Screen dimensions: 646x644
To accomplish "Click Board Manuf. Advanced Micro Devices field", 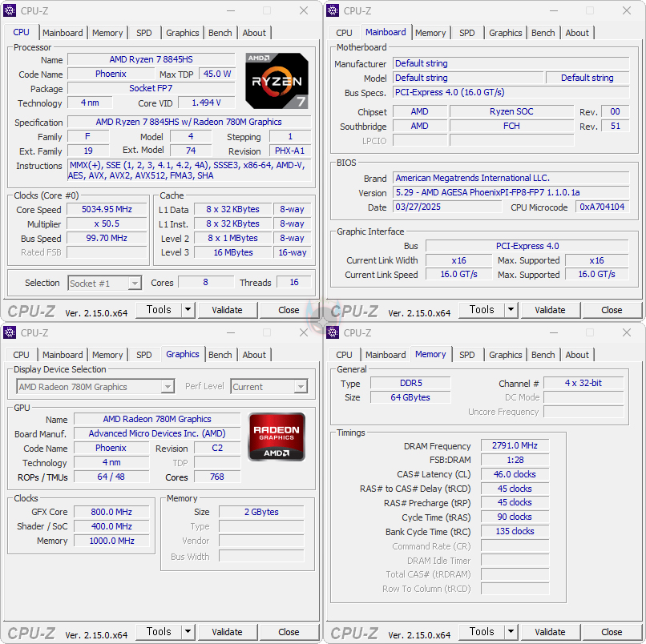I will point(157,433).
